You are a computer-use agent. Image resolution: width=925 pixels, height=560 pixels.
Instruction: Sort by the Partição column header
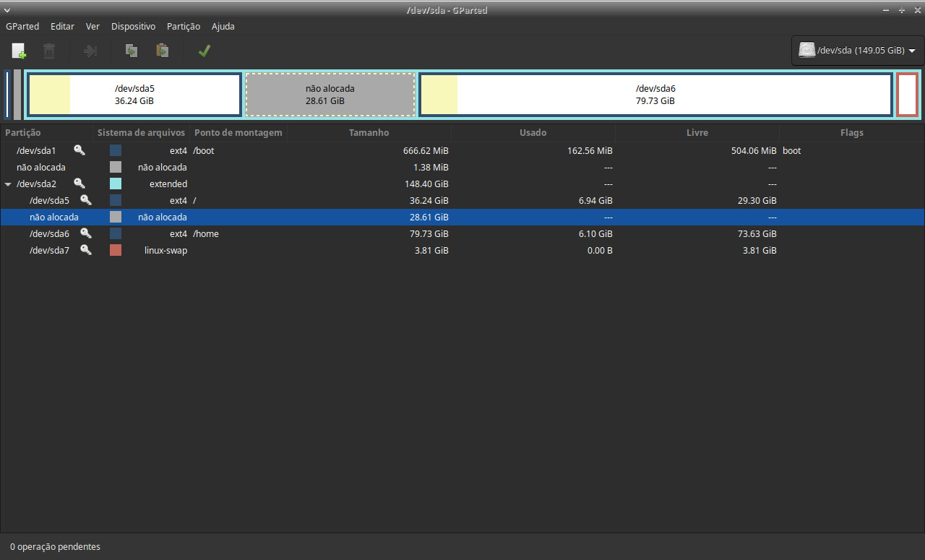pyautogui.click(x=46, y=133)
